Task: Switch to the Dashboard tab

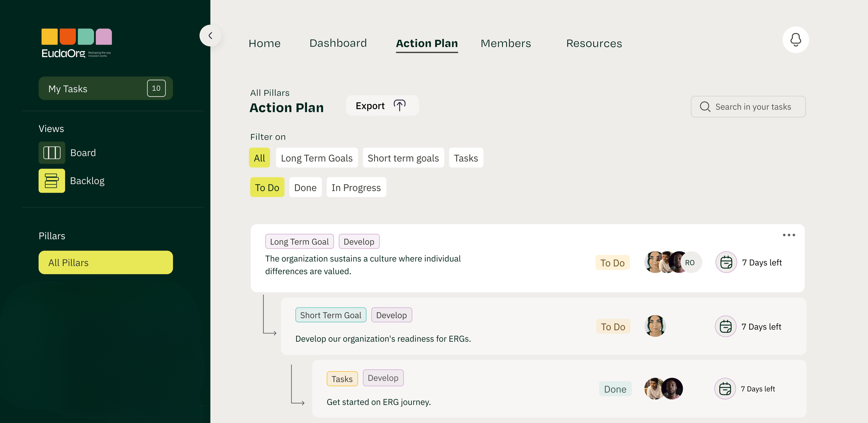Action: [338, 43]
